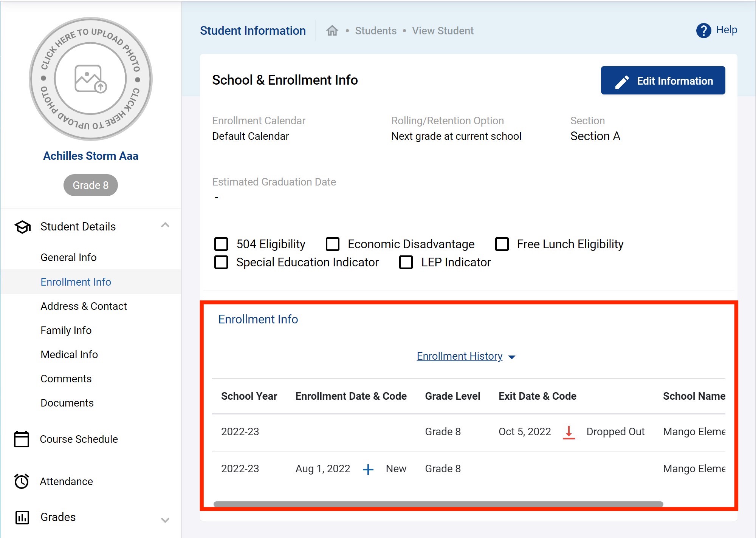Expand the Grades menu chevron
Viewport: 756px width, 538px height.
[x=165, y=520]
